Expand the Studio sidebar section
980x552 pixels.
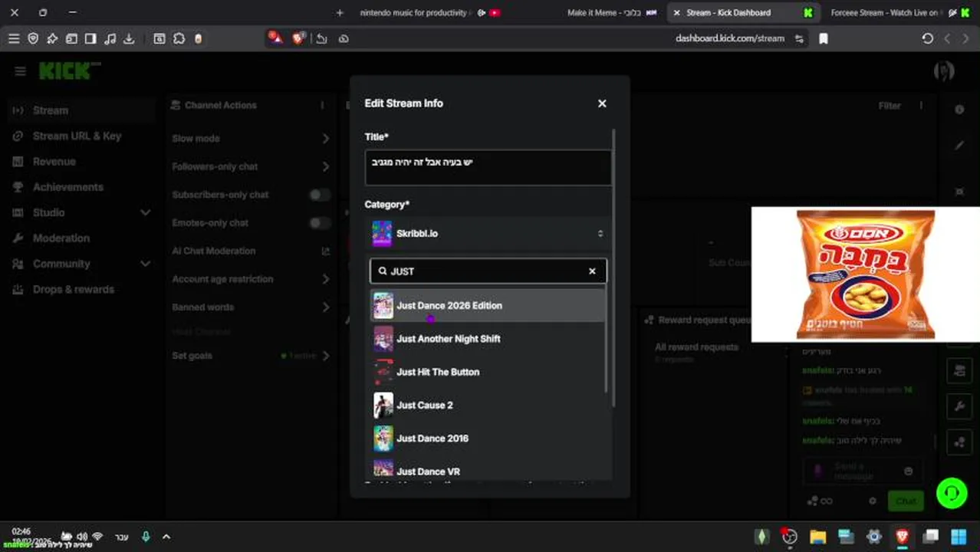146,212
